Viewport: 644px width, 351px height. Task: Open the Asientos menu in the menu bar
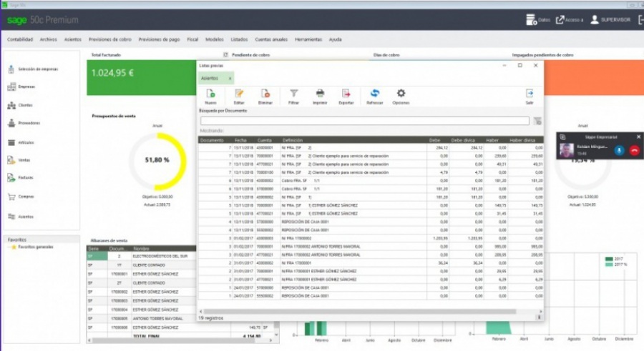point(73,39)
